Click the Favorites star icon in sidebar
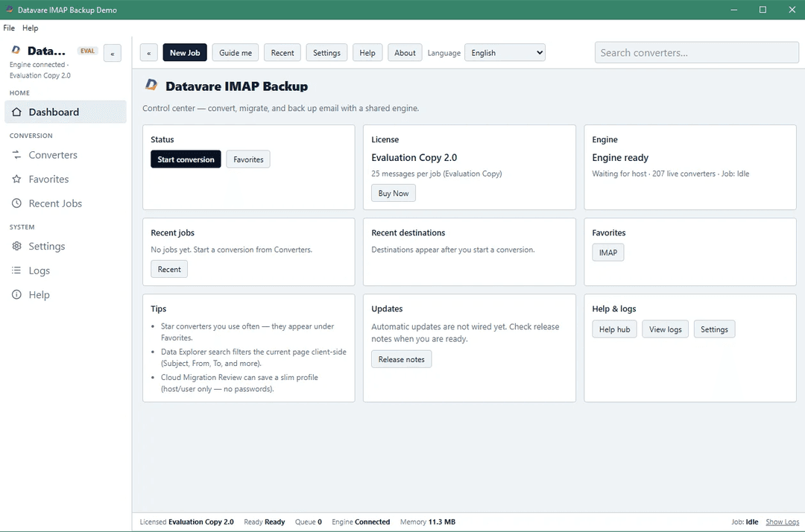The width and height of the screenshot is (805, 532). [16, 179]
